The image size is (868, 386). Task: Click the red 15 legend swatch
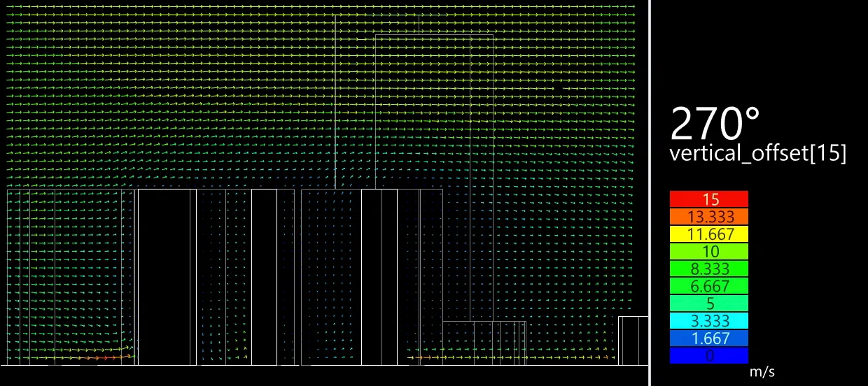click(x=709, y=199)
